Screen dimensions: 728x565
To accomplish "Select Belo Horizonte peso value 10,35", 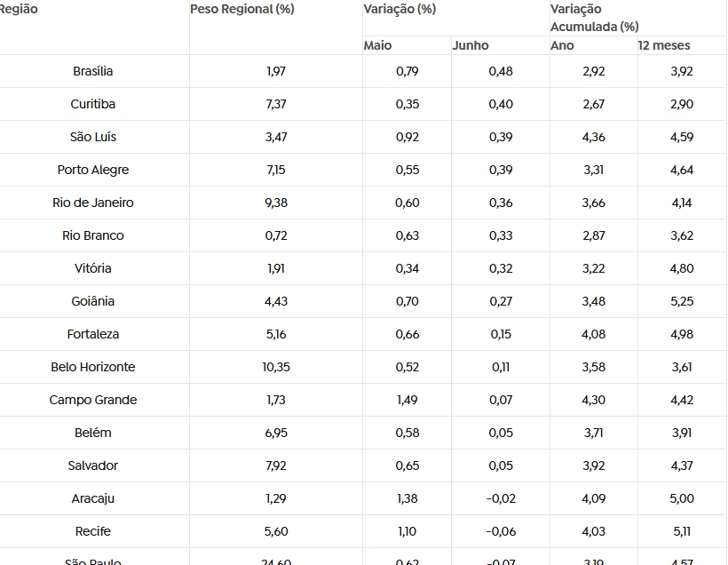I will click(x=276, y=367).
